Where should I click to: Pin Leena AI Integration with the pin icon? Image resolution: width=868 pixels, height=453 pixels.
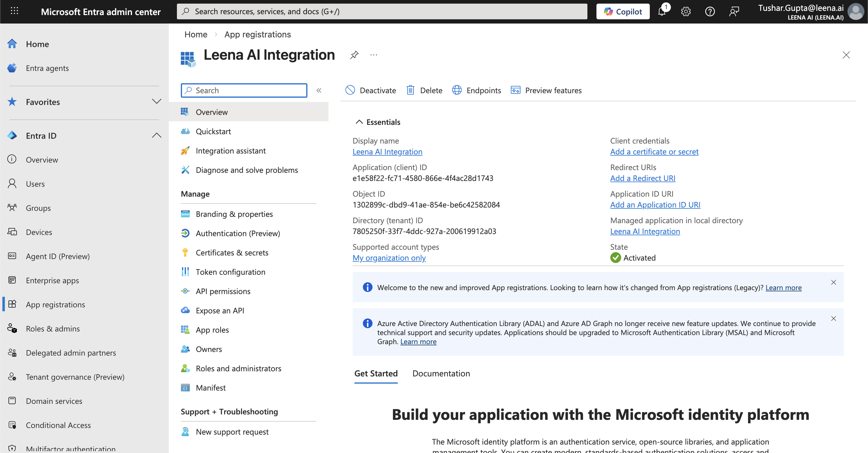(x=354, y=55)
